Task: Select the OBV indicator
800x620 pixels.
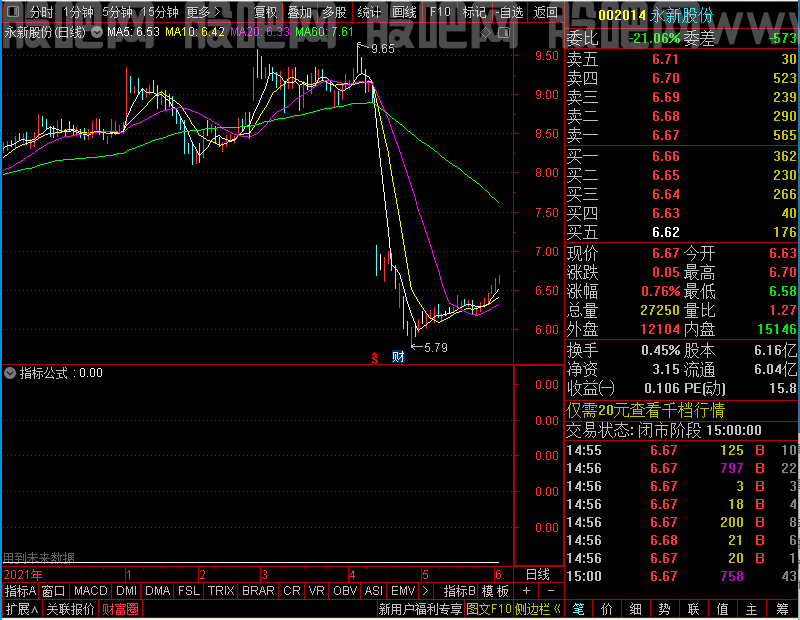Action: point(345,591)
